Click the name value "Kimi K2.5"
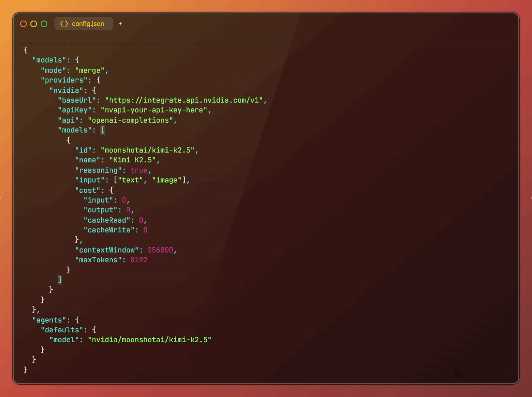The height and width of the screenshot is (397, 532). (x=132, y=160)
